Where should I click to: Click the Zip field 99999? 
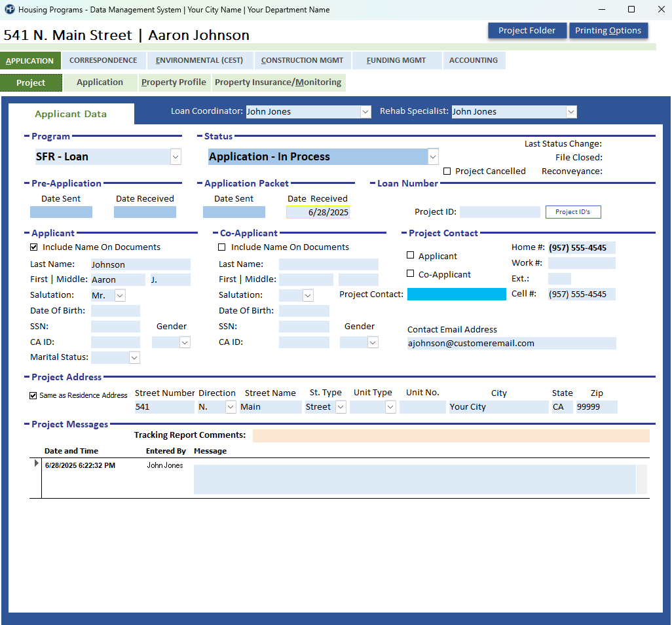click(x=597, y=407)
